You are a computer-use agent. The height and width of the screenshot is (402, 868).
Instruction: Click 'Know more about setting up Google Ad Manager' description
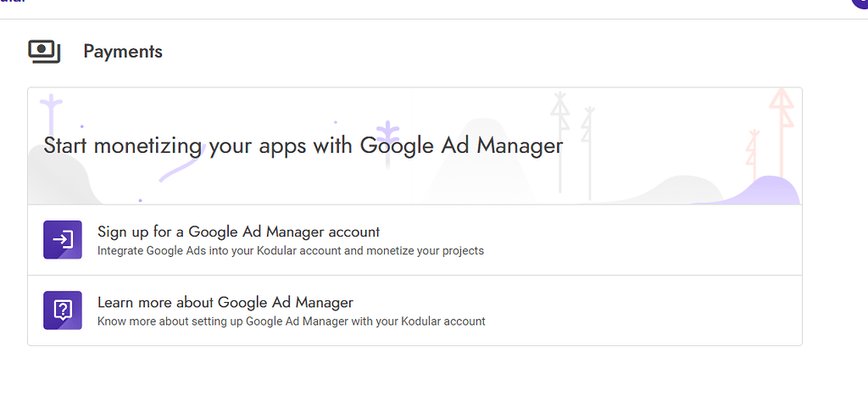click(292, 321)
